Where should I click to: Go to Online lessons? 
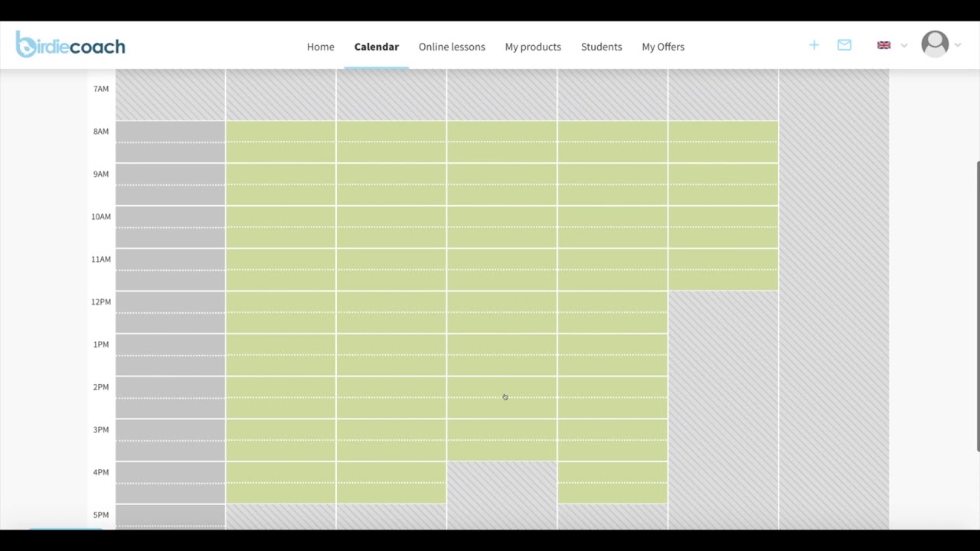coord(452,47)
